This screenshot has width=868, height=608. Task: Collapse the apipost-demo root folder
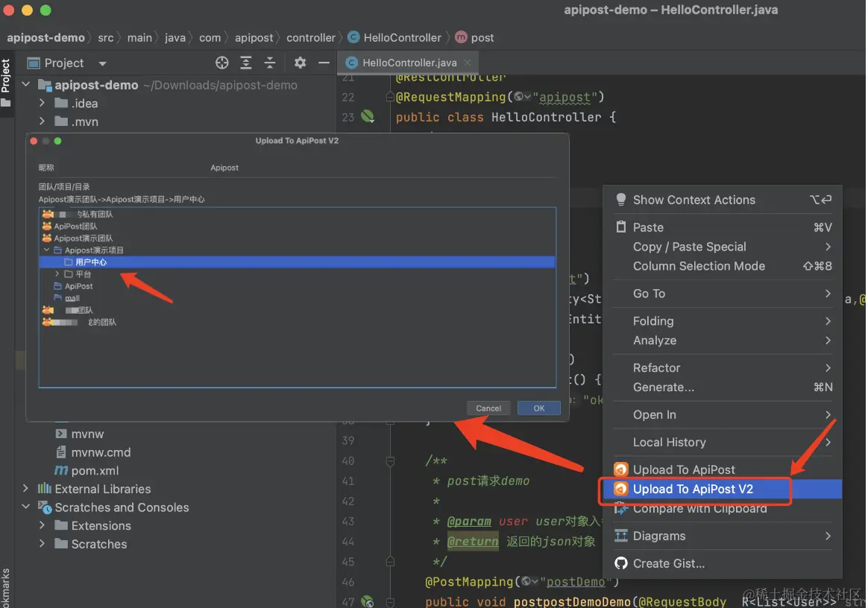click(x=25, y=85)
